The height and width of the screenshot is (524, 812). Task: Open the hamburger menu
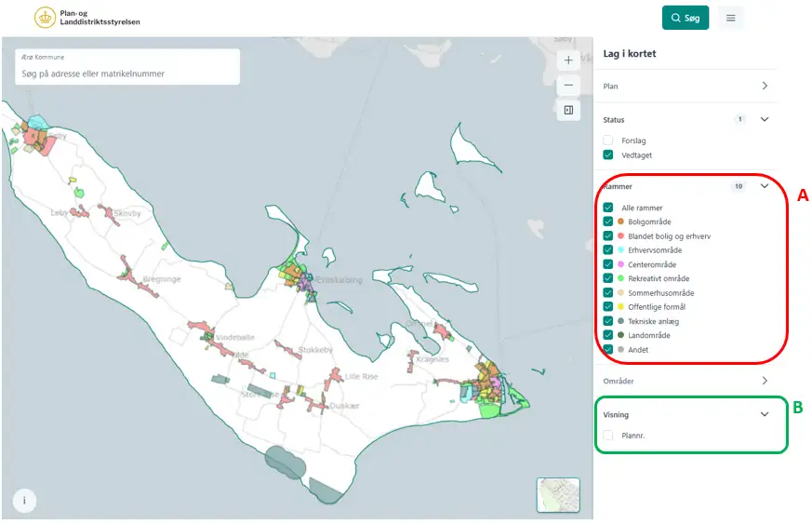pyautogui.click(x=730, y=18)
